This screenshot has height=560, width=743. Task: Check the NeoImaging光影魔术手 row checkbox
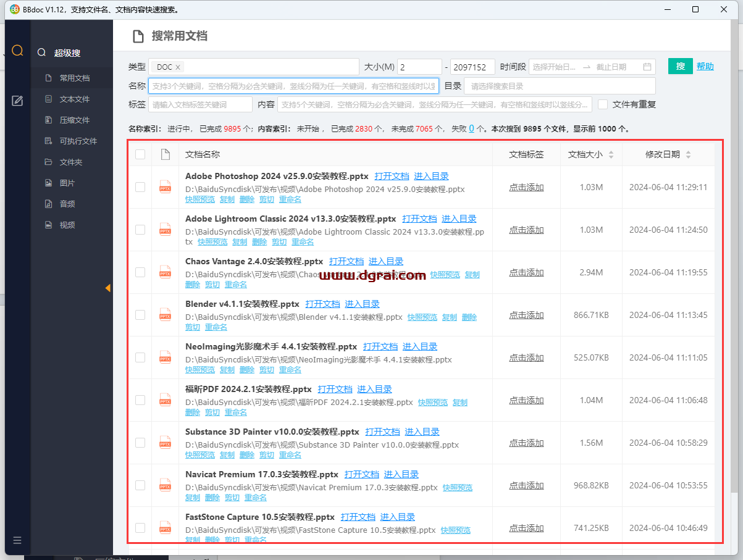click(x=140, y=357)
